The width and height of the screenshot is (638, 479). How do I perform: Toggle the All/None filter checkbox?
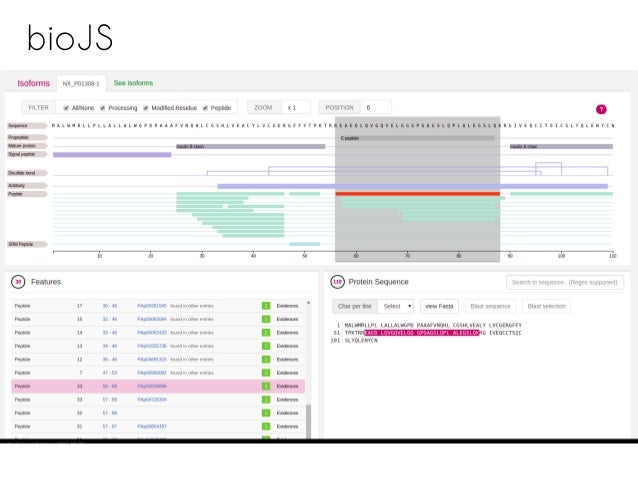(66, 108)
